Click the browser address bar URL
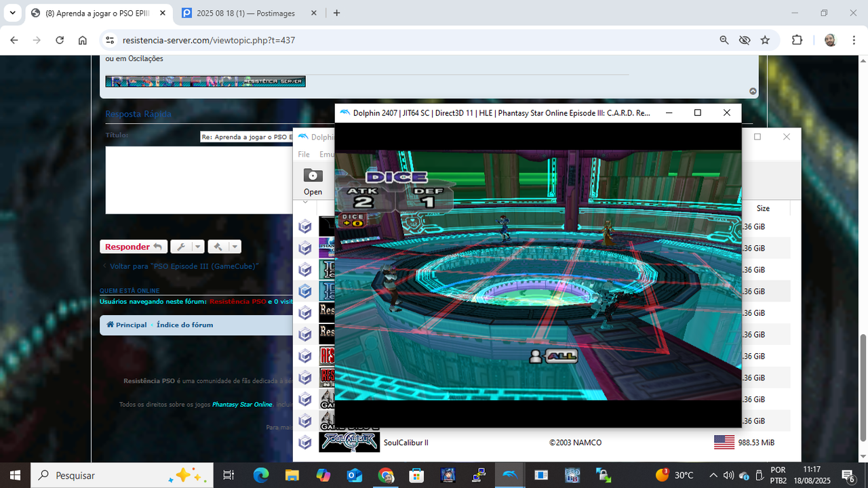This screenshot has width=868, height=488. 209,40
